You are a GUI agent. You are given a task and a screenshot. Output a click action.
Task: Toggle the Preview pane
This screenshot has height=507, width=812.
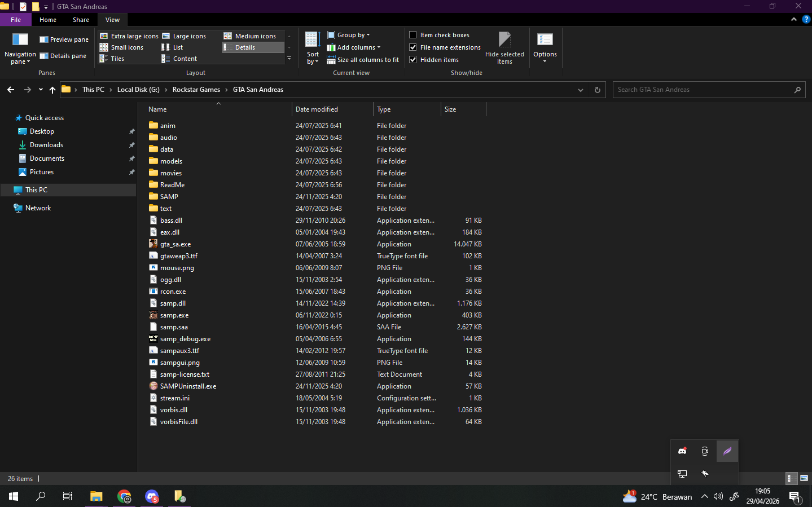pyautogui.click(x=64, y=39)
